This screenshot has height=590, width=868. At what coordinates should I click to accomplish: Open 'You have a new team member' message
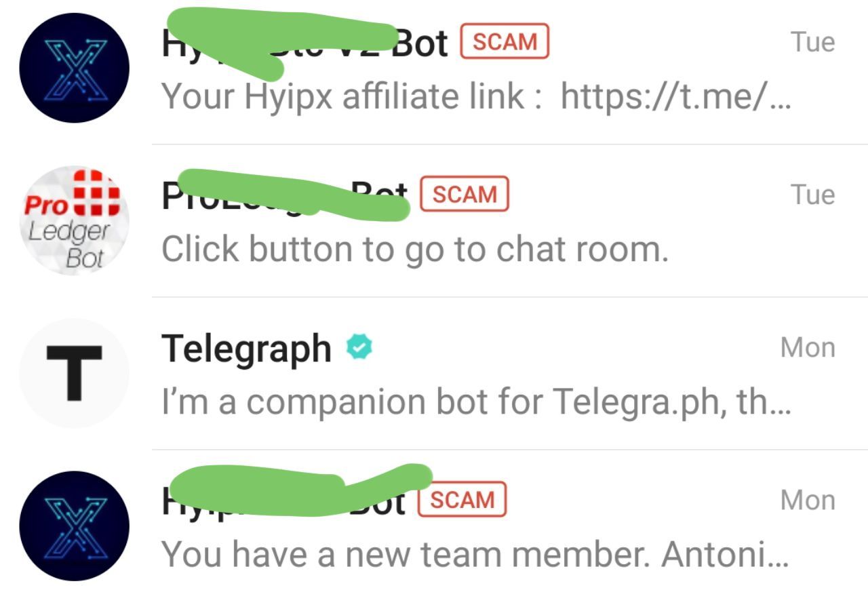coord(475,554)
